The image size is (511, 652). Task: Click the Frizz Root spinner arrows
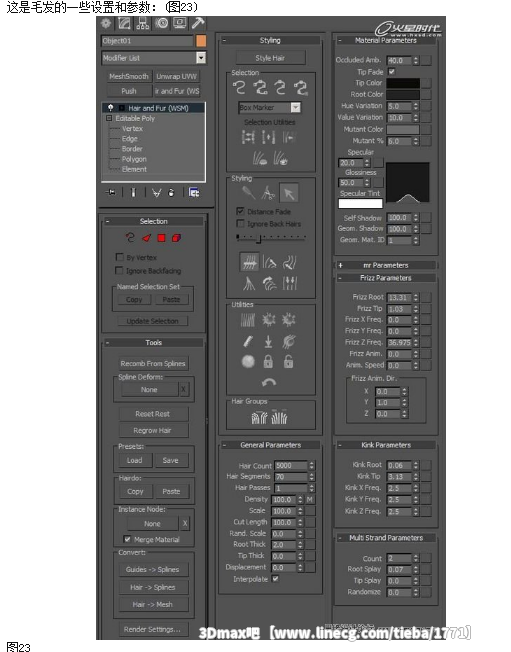[416, 297]
